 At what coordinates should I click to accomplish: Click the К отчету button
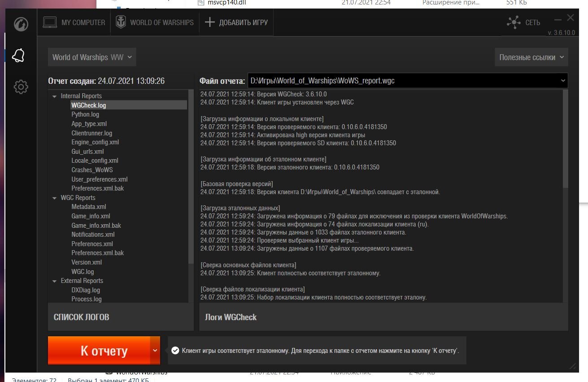pos(99,350)
